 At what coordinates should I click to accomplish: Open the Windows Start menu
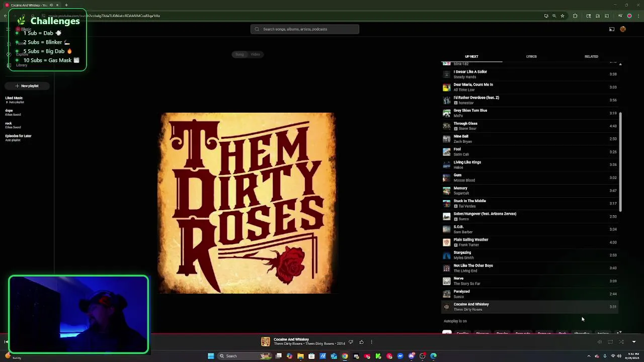click(x=211, y=356)
